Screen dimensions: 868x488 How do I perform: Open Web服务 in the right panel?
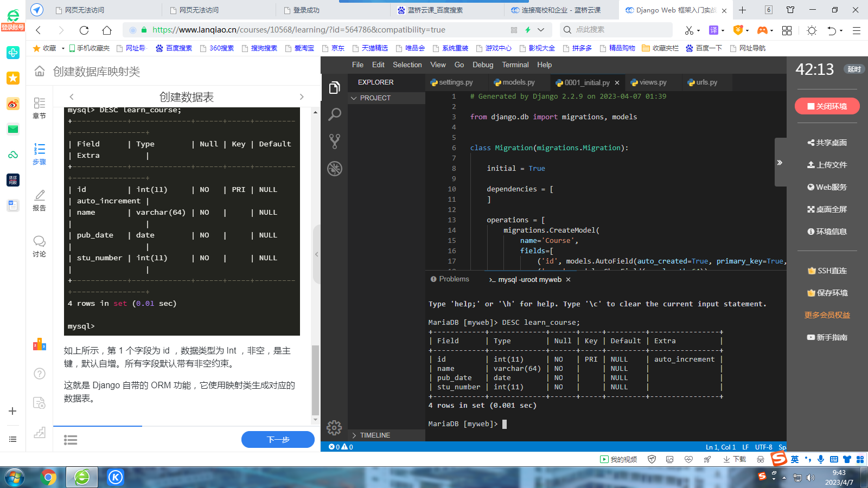827,187
